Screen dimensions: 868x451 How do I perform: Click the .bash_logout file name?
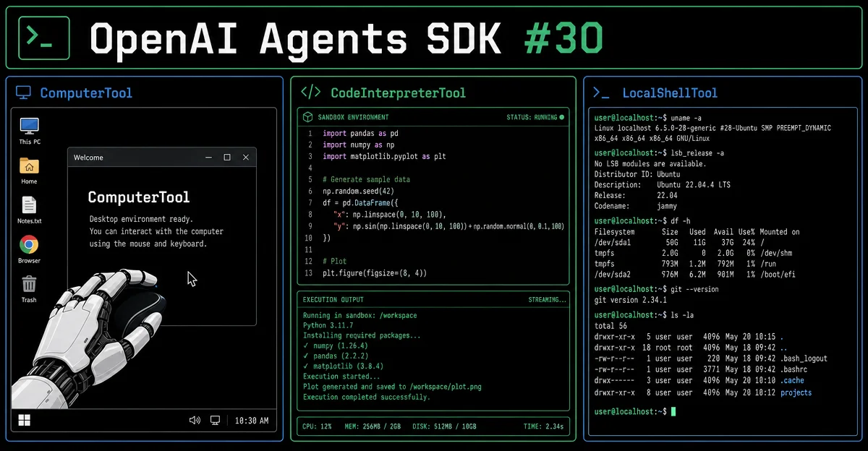804,358
